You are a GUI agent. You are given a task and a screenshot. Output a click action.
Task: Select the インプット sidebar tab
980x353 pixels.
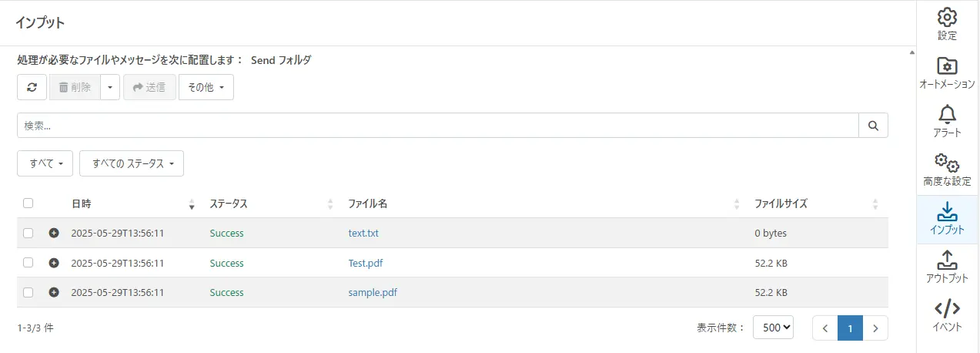947,219
